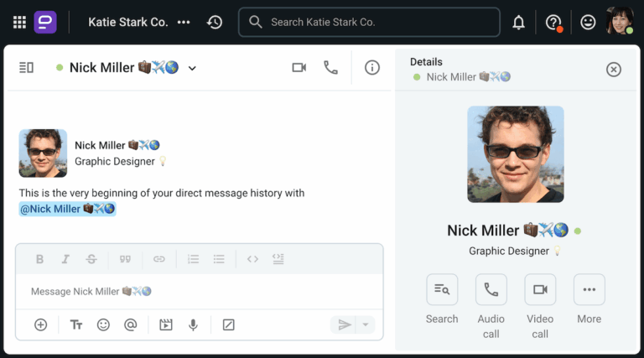Click the phone call icon in chat header
644x358 pixels.
point(330,68)
